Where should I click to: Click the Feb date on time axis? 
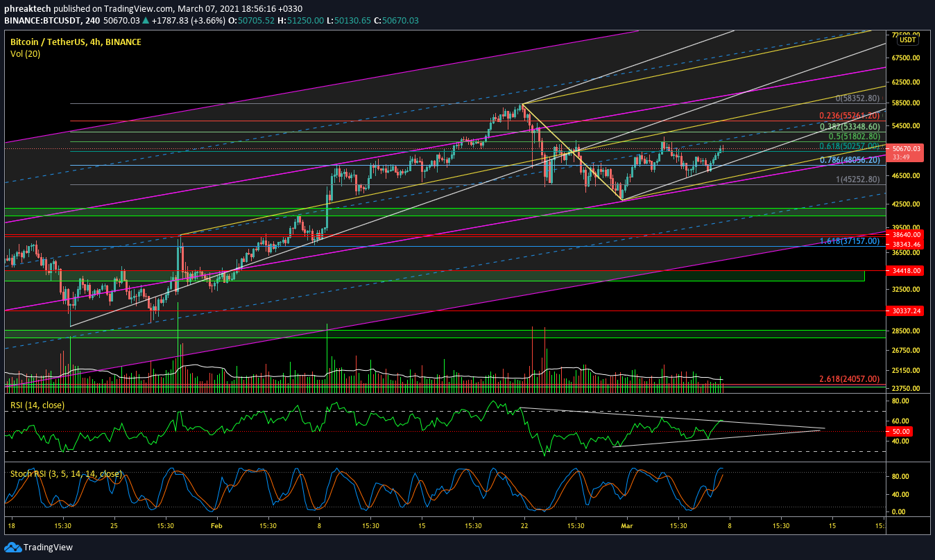(x=216, y=525)
